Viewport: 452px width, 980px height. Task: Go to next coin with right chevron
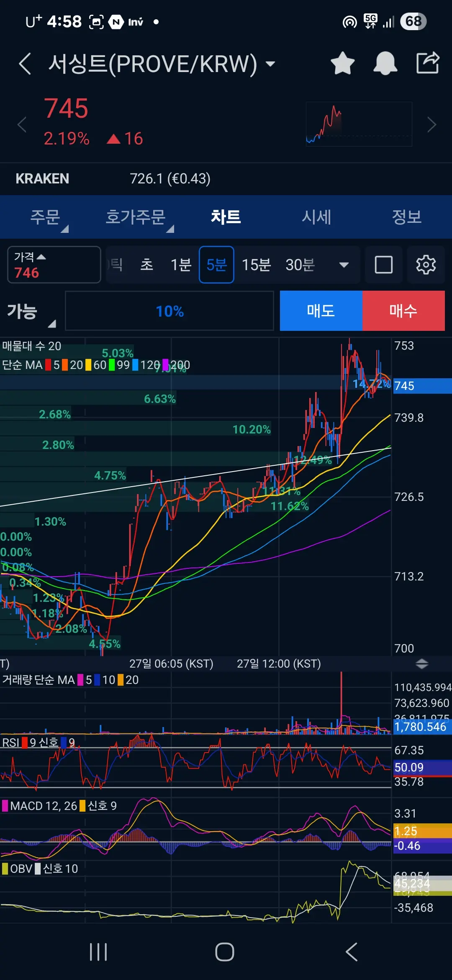click(x=431, y=125)
